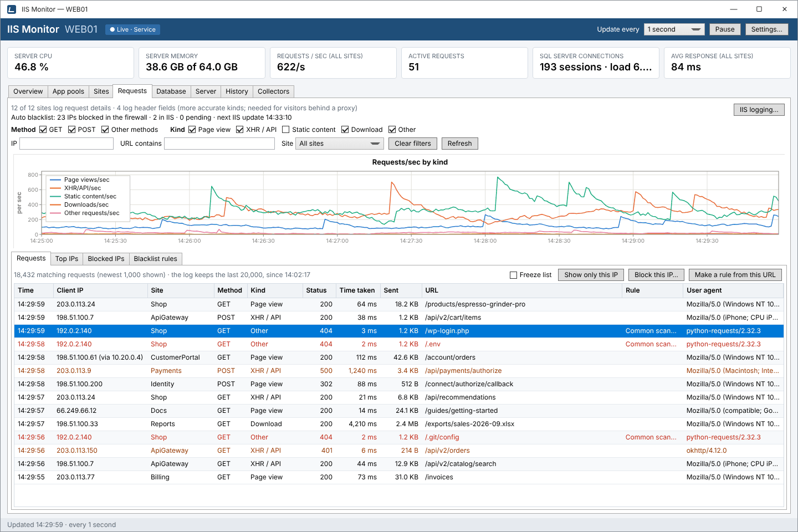
Task: Refresh the request list
Action: pyautogui.click(x=460, y=144)
